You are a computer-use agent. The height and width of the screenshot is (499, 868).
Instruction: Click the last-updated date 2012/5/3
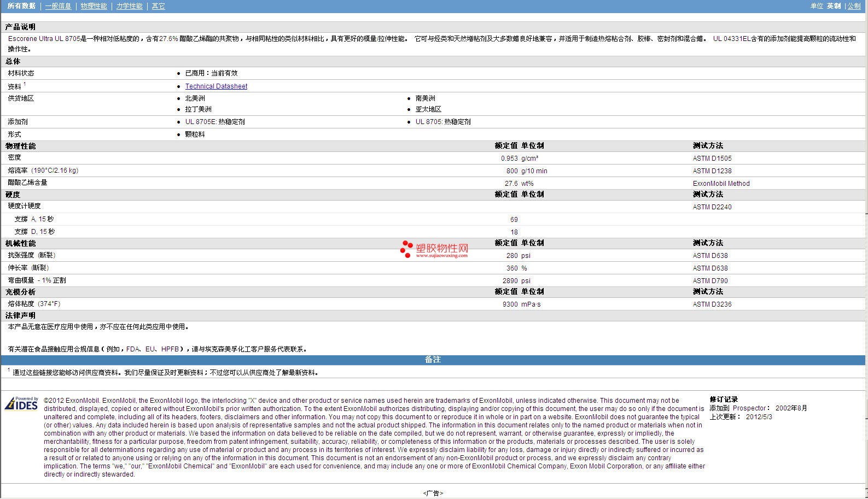[x=759, y=416]
